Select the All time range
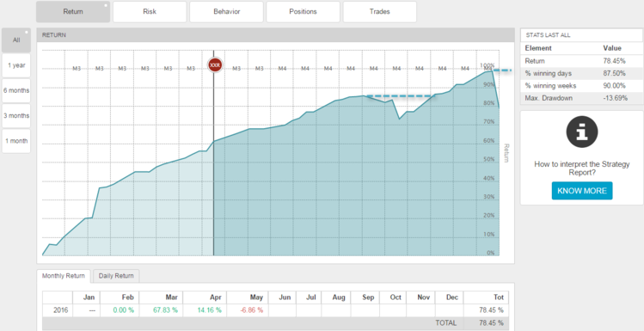The width and height of the screenshot is (644, 331). click(x=16, y=40)
